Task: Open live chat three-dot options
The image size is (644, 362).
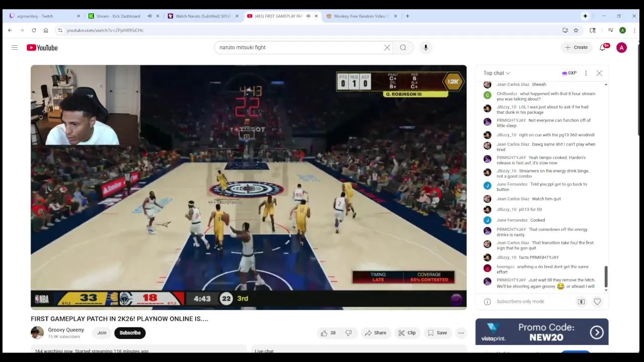Action: (x=586, y=73)
